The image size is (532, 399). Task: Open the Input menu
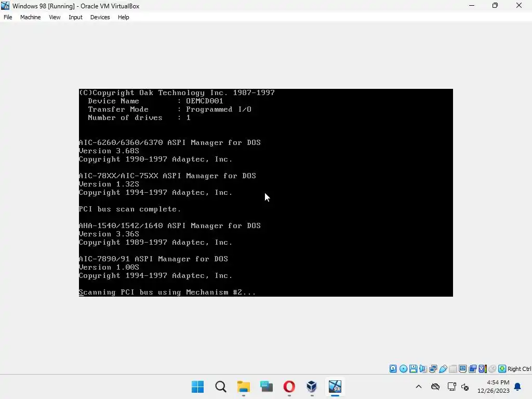(x=75, y=17)
